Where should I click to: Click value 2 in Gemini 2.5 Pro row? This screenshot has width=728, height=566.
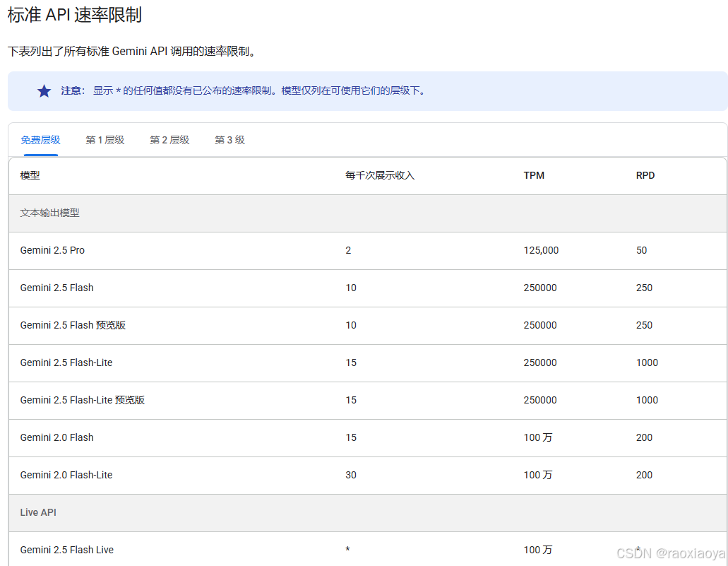(348, 250)
